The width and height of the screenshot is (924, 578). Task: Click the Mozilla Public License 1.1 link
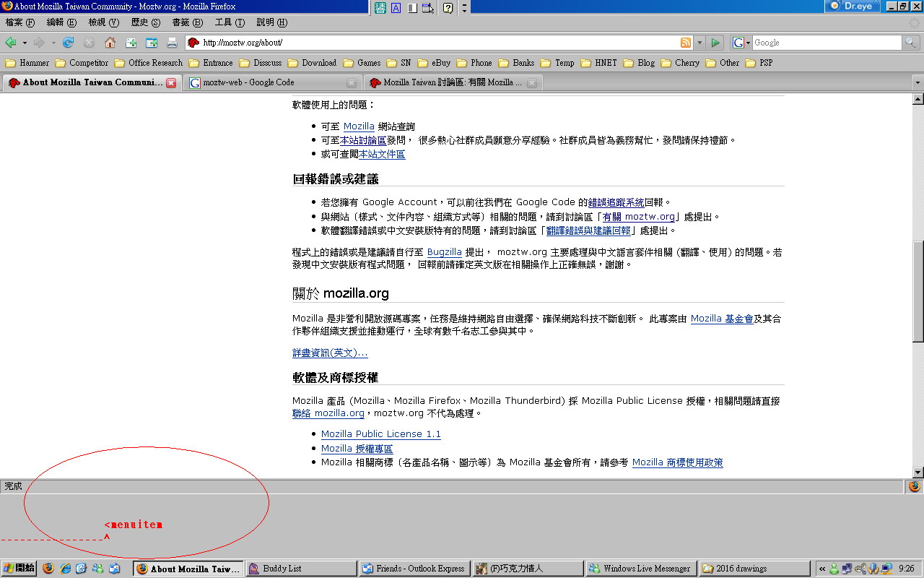[380, 434]
